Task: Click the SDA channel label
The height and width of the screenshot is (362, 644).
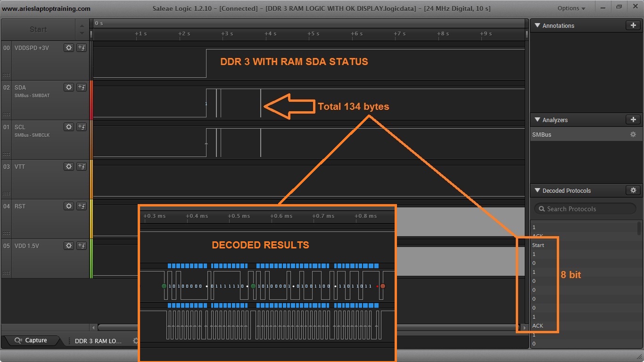Action: (x=20, y=87)
